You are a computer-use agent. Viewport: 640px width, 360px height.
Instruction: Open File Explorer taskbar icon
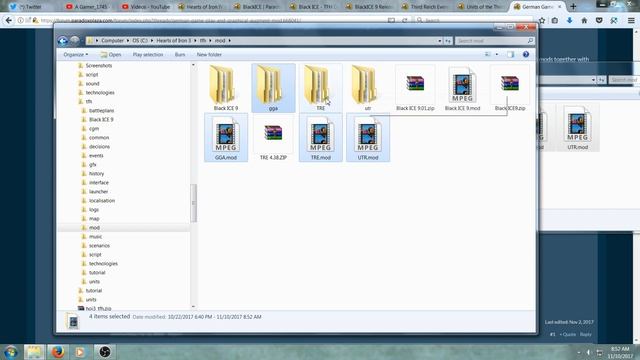point(34,352)
